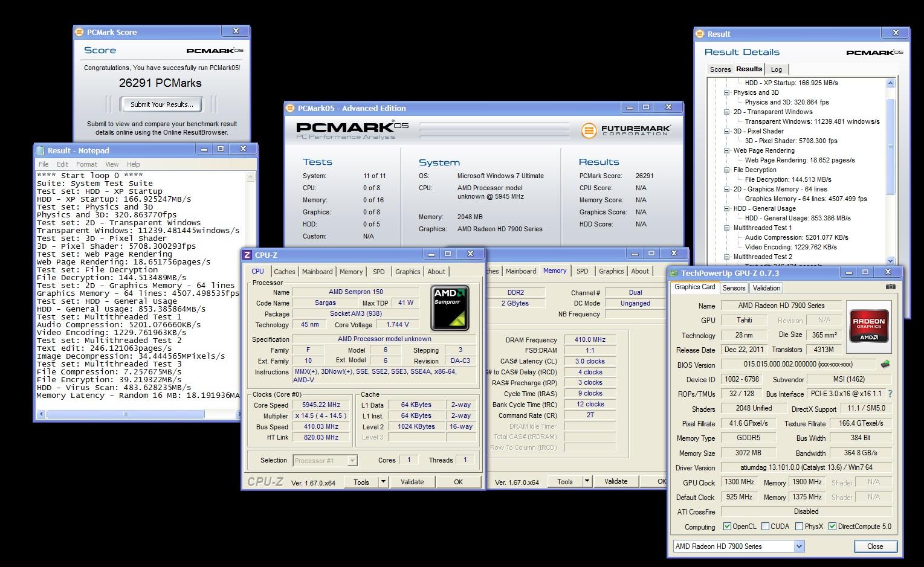Collapse the Physics and 3D tree node
924x567 pixels.
click(x=727, y=93)
